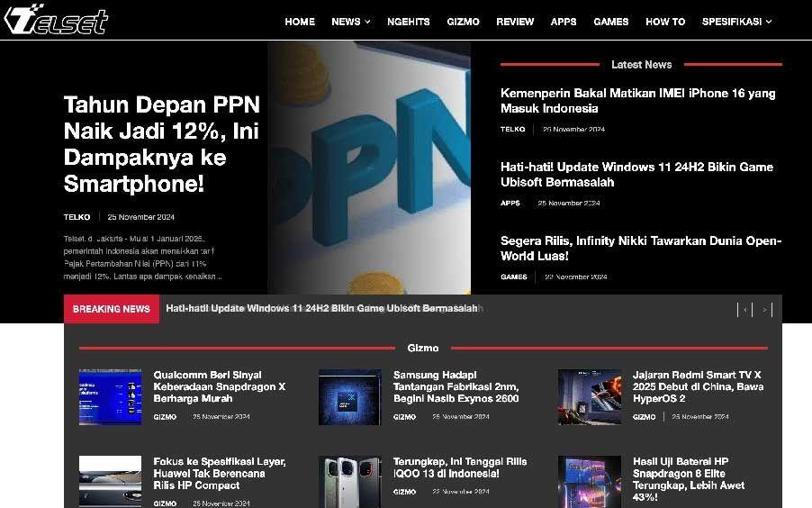Screen dimensions: 812x508
Task: Click the BREAKING NEWS label
Action: (112, 309)
